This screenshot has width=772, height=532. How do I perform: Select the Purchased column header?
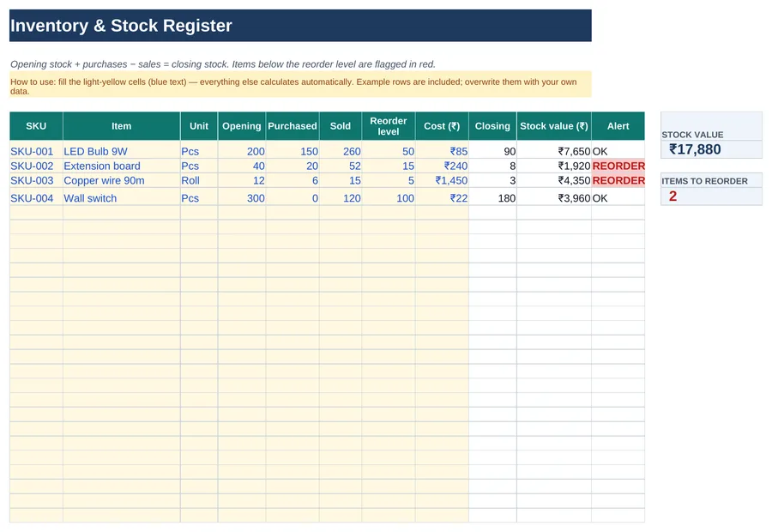coord(293,126)
